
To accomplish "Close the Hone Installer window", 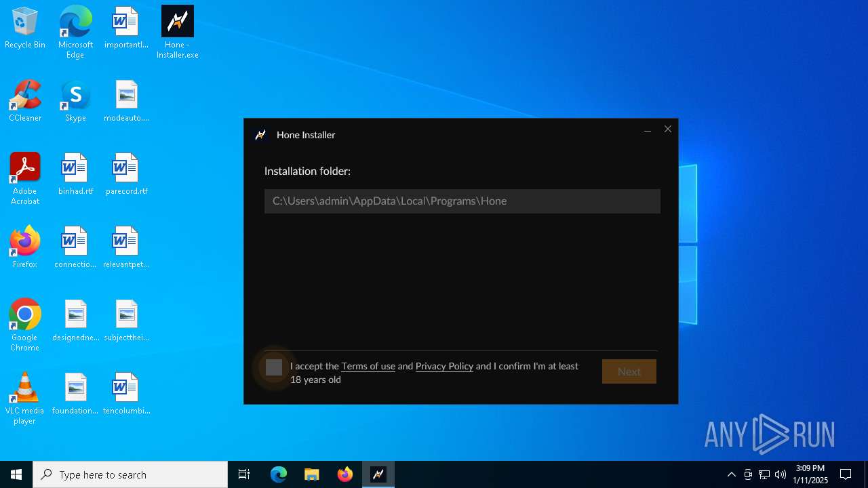I will click(x=668, y=129).
